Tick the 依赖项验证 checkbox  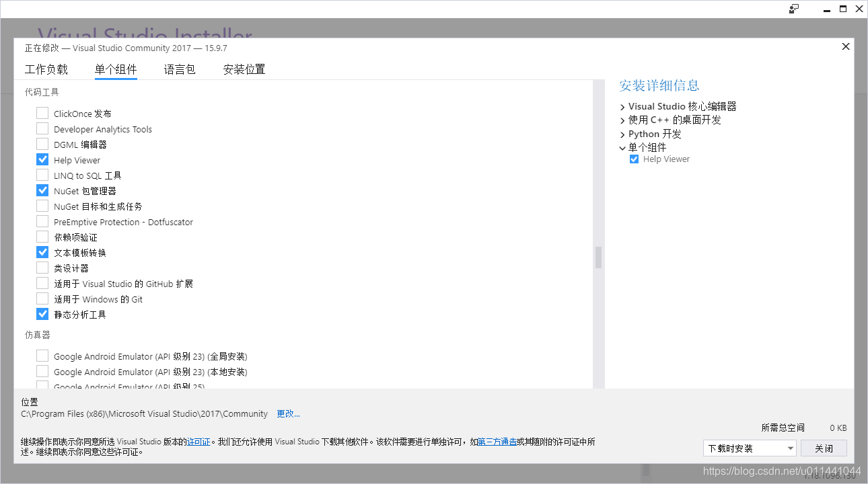pos(42,237)
